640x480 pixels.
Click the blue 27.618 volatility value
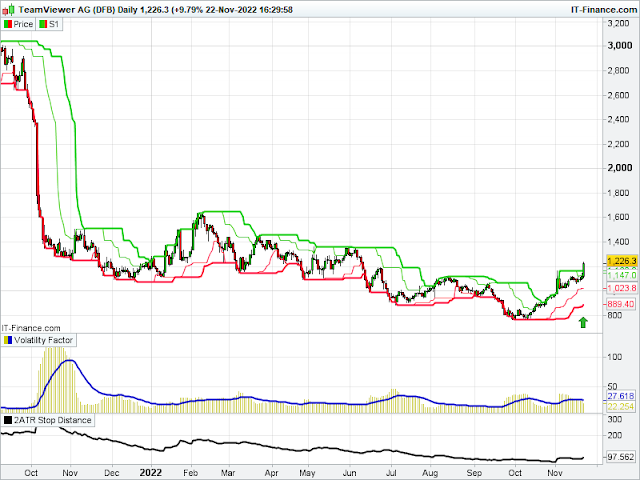620,396
